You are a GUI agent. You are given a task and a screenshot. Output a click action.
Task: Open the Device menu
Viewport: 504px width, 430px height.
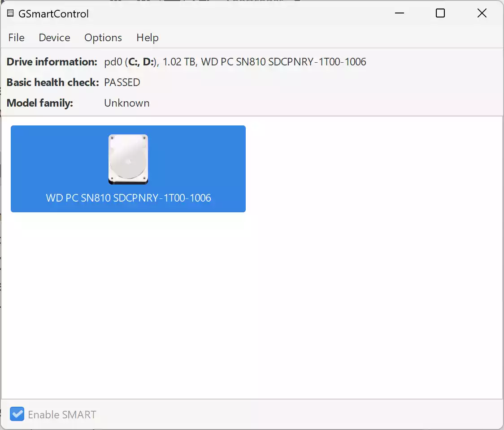pos(54,38)
